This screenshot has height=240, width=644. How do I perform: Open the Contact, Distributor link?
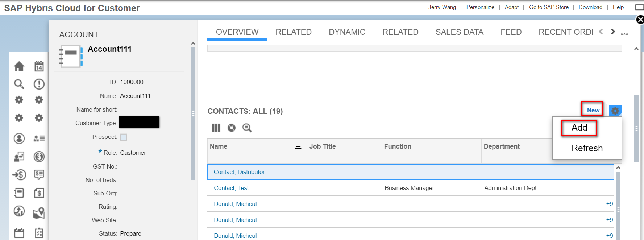click(x=239, y=172)
